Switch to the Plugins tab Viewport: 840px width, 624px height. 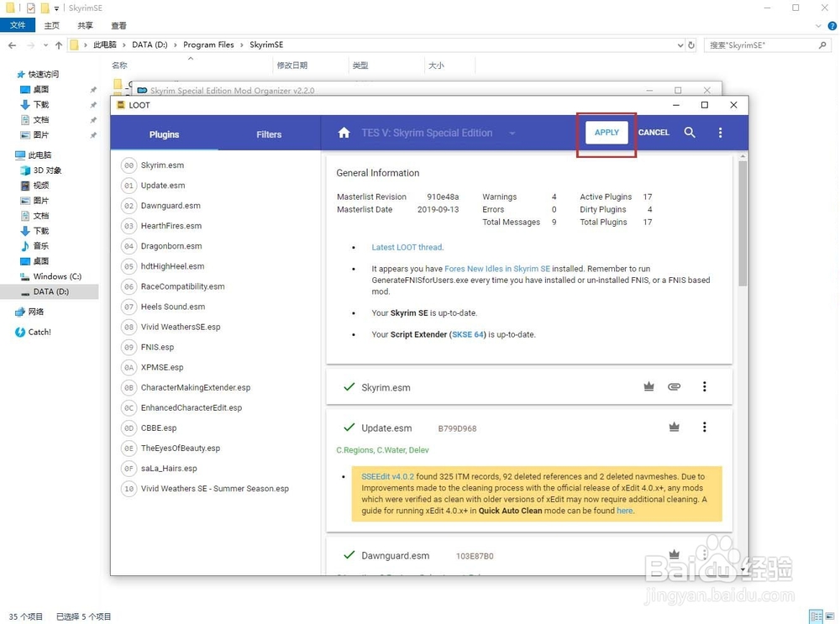pos(164,134)
